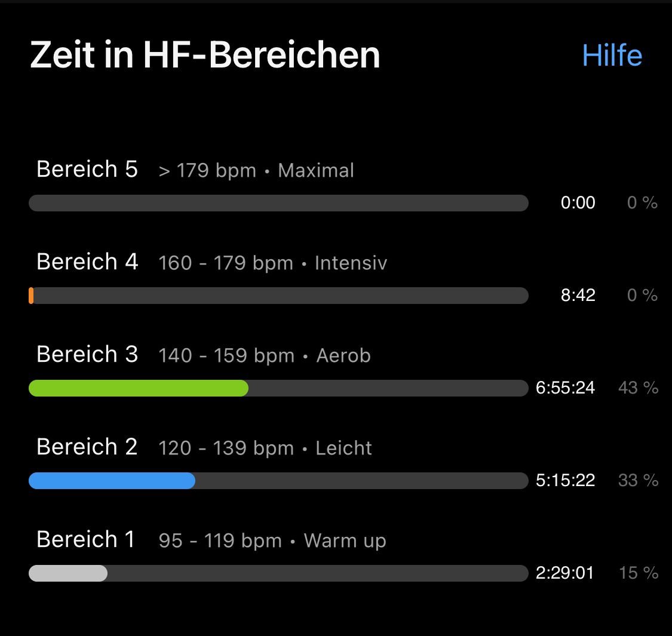Click the 15 % percentage
Viewport: 672px width, 636px height.
[639, 573]
